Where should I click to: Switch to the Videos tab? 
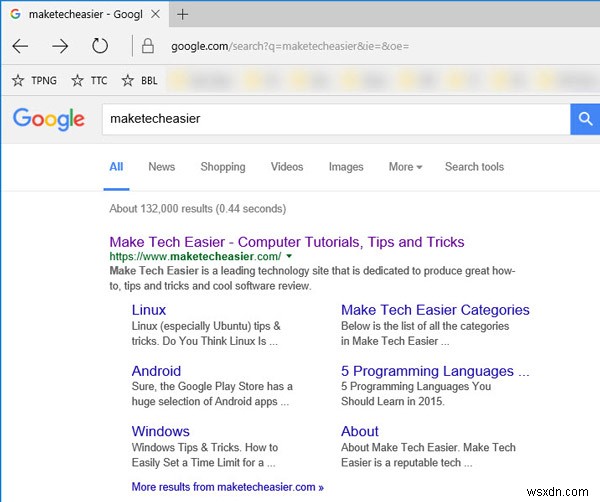[x=287, y=167]
